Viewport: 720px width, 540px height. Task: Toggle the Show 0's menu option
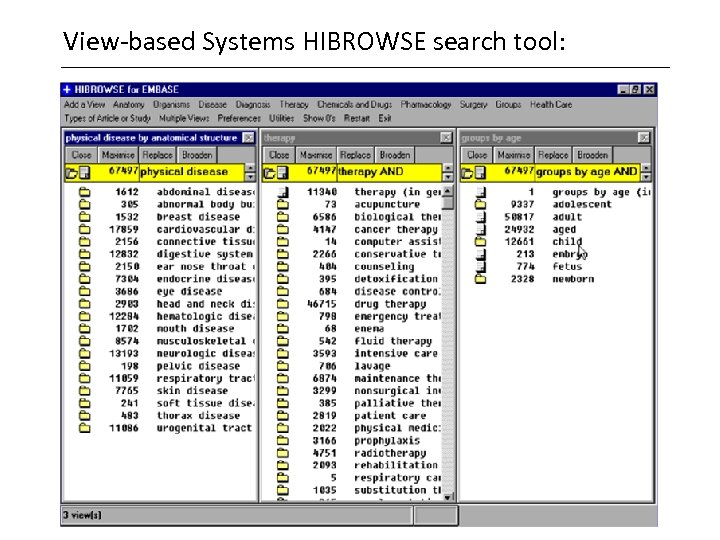[319, 118]
